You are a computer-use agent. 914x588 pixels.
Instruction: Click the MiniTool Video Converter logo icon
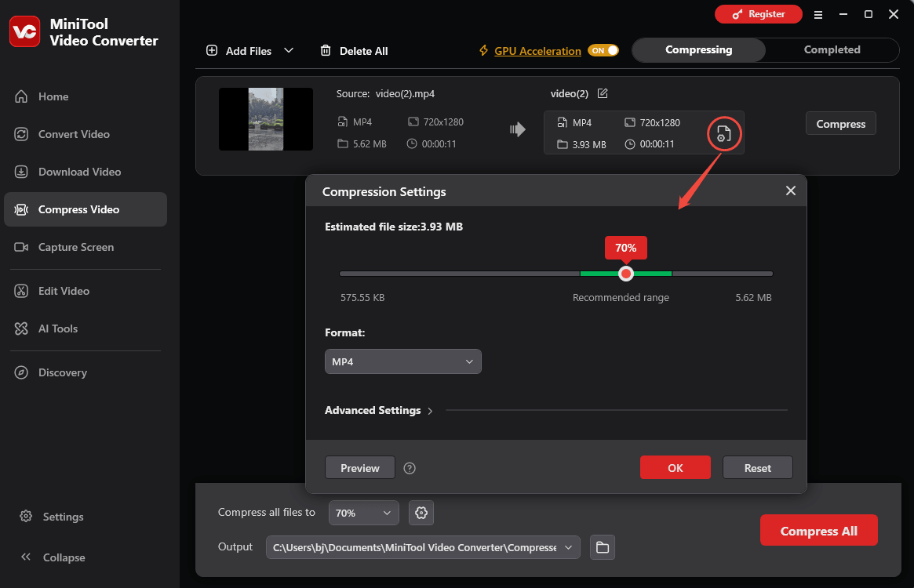[25, 31]
